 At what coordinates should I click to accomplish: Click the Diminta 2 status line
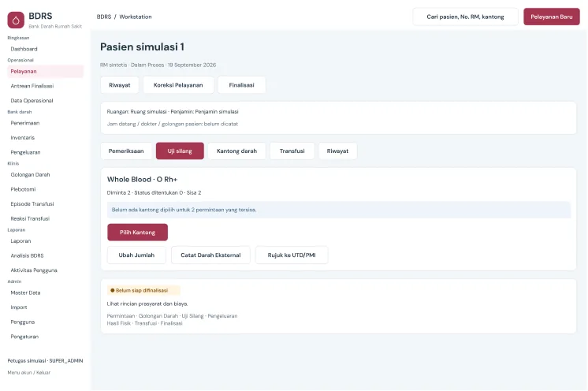pos(154,192)
